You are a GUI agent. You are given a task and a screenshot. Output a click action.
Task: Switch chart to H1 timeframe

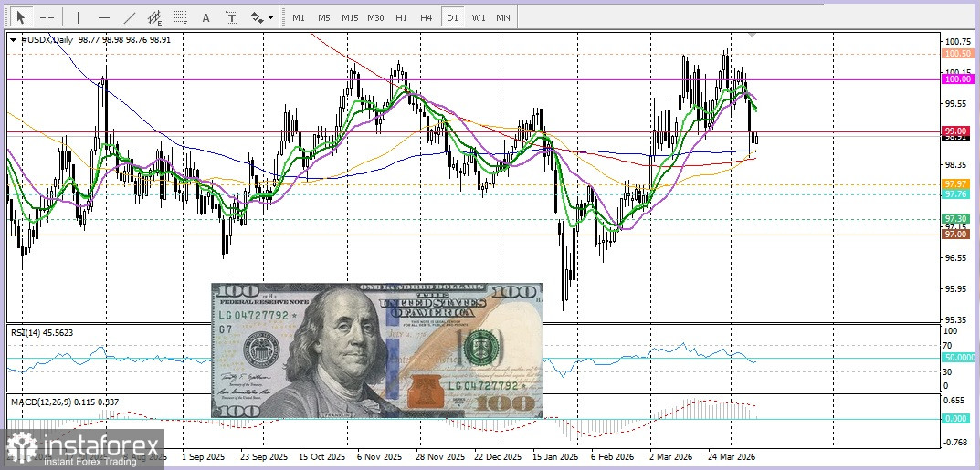401,17
